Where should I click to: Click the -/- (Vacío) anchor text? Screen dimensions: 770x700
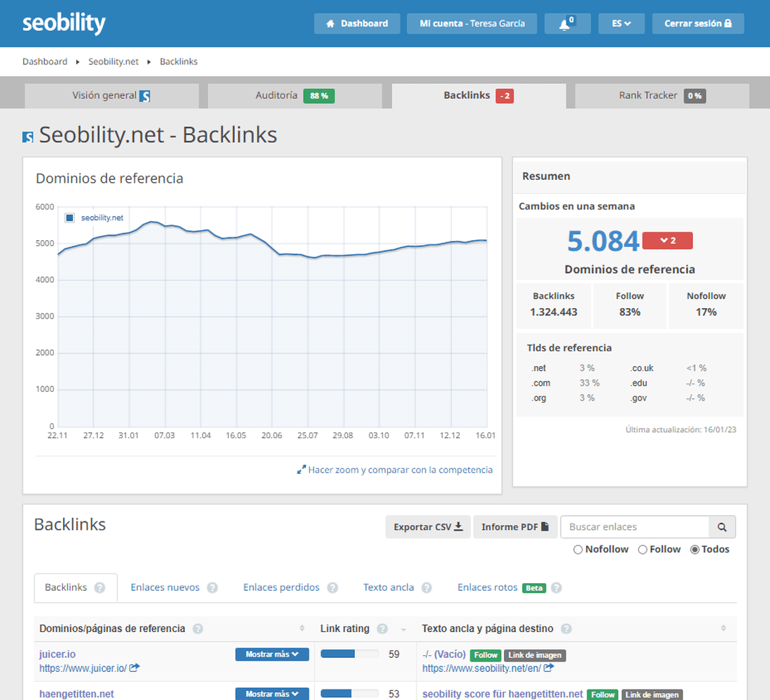tap(444, 654)
